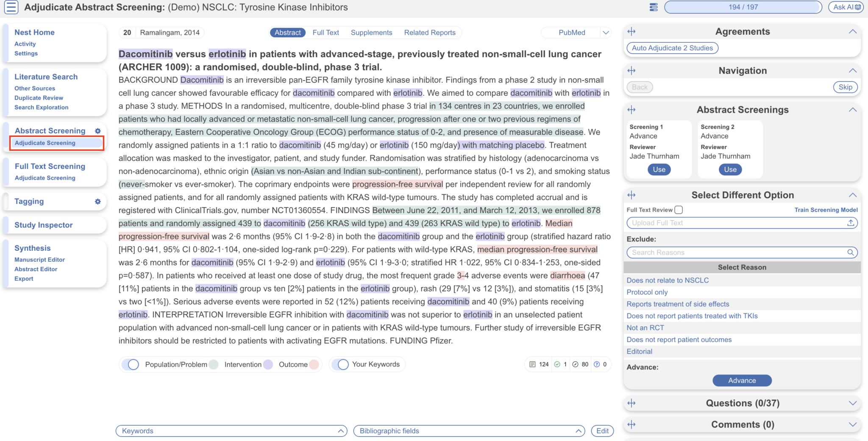The image size is (868, 441).
Task: Open Abstract Screening settings gear
Action: tap(97, 131)
